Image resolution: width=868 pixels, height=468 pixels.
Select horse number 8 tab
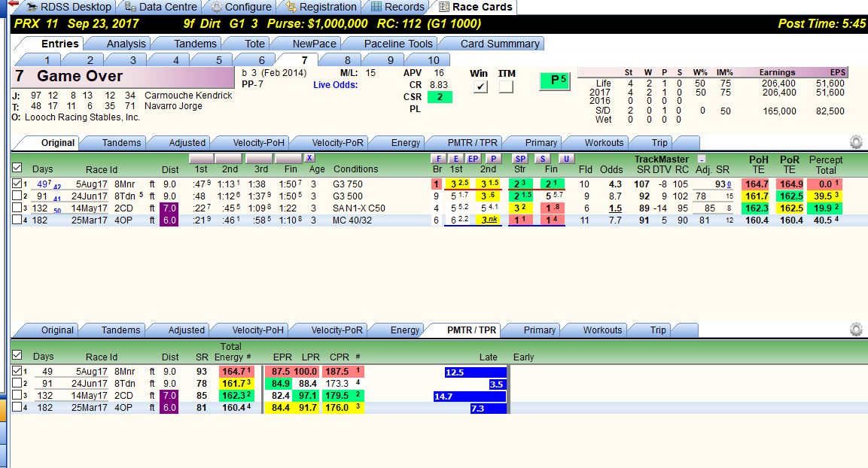347,60
